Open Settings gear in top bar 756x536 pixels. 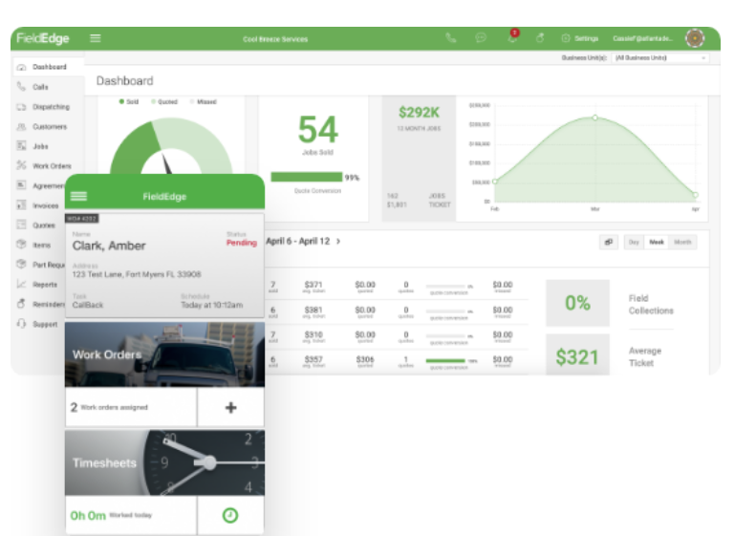(566, 38)
